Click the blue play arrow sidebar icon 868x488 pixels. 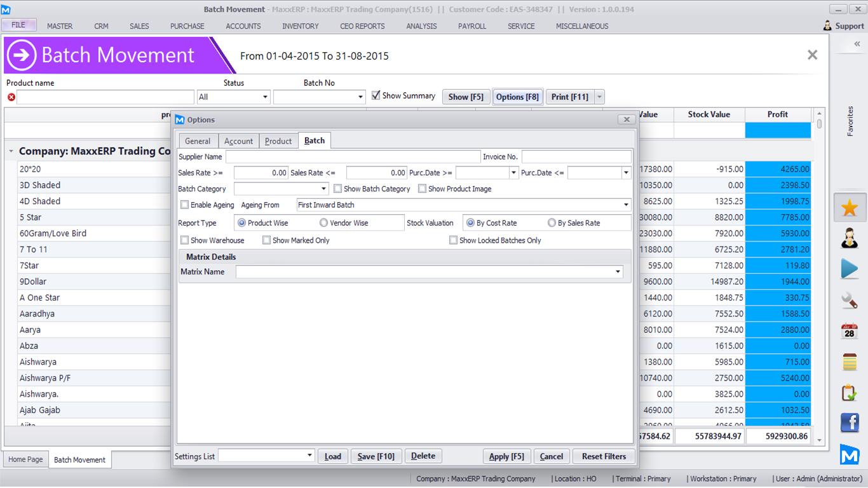coord(850,269)
